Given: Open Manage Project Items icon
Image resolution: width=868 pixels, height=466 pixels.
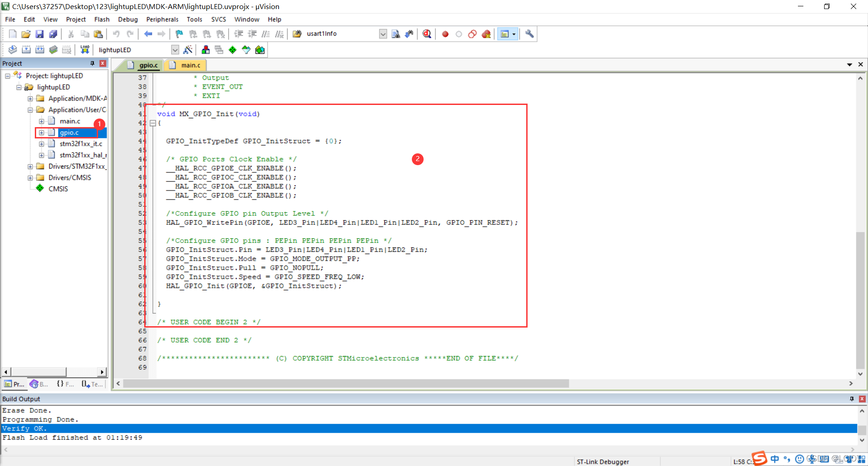Looking at the screenshot, I should [x=206, y=50].
